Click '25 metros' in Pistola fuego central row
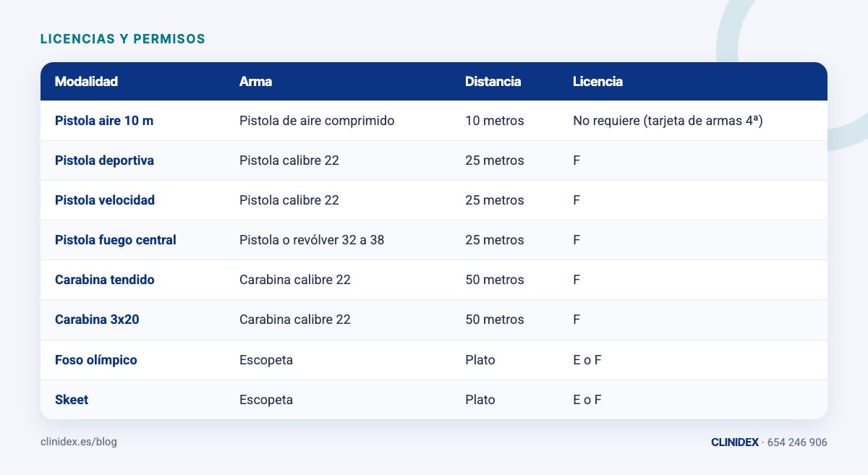 tap(494, 240)
